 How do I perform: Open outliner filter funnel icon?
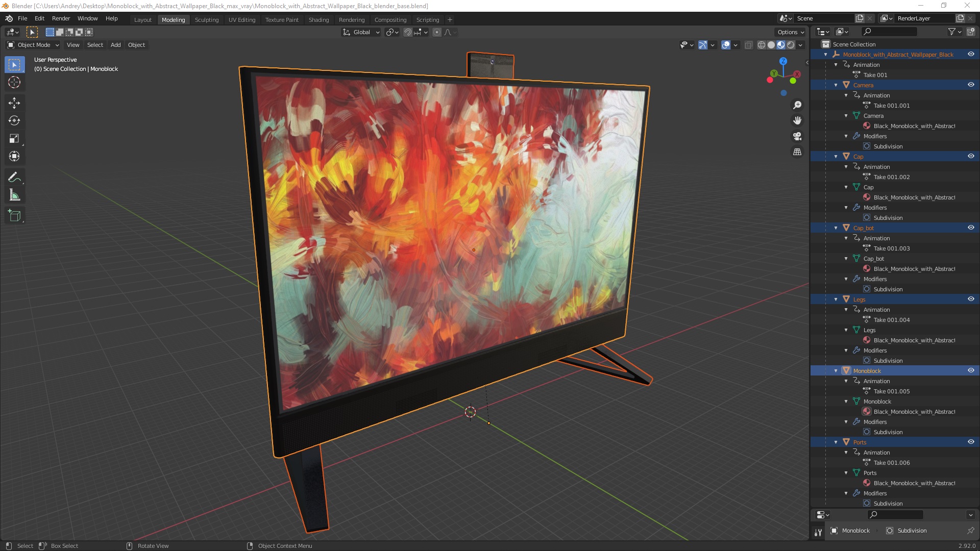(x=951, y=32)
